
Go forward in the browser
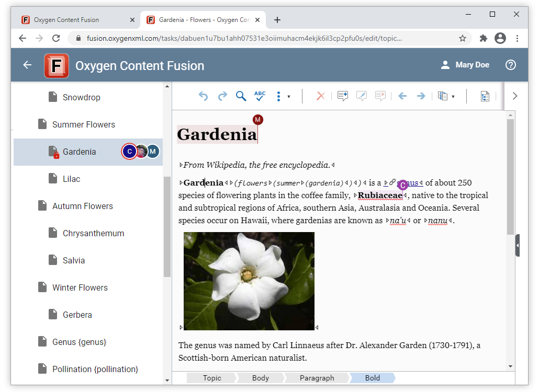pyautogui.click(x=39, y=38)
